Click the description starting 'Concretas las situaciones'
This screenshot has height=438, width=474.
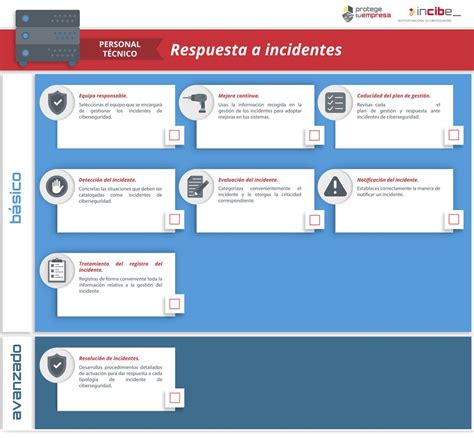click(x=120, y=195)
